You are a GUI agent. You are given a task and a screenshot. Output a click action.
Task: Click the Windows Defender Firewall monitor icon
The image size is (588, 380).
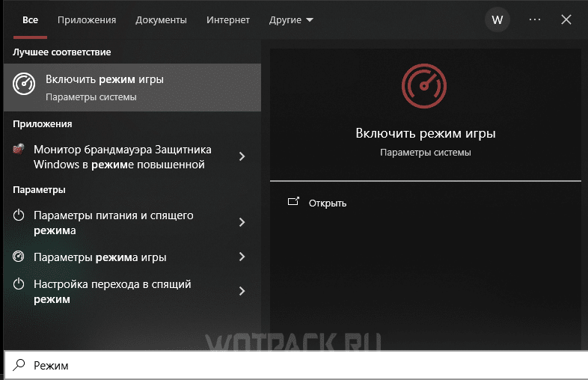19,150
